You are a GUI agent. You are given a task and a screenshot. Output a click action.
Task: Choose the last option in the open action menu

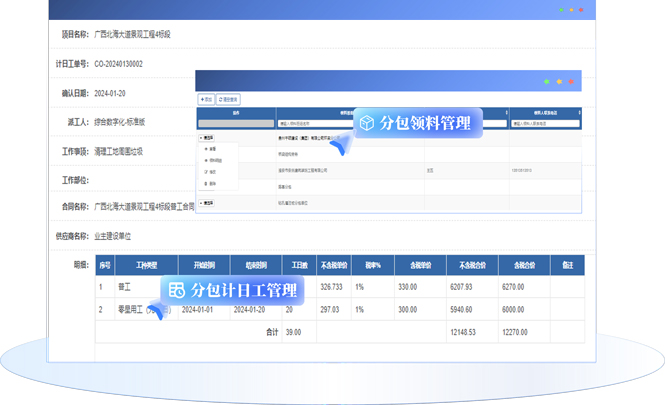[212, 184]
